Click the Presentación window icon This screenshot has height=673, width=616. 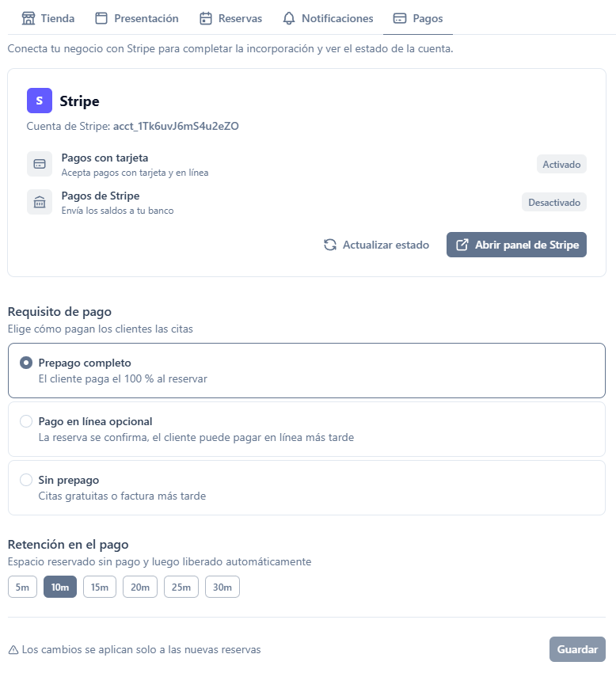pos(101,18)
